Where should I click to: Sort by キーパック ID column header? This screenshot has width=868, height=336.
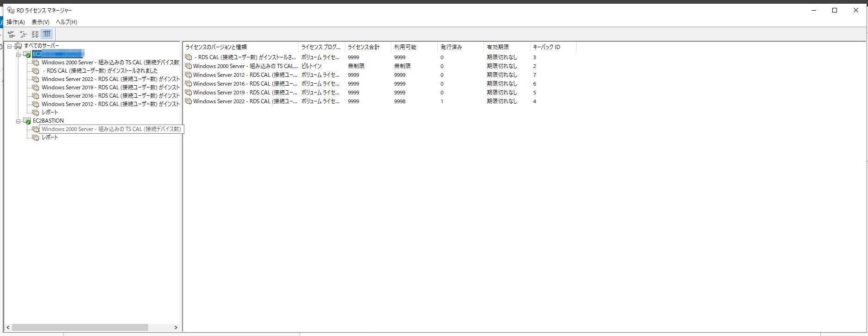pyautogui.click(x=554, y=47)
